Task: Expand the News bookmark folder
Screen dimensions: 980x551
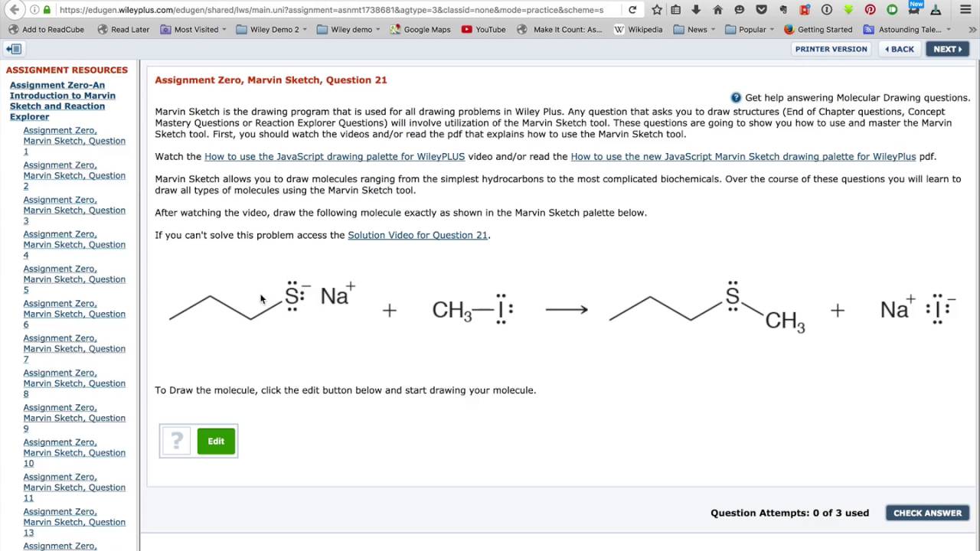Action: [x=695, y=29]
